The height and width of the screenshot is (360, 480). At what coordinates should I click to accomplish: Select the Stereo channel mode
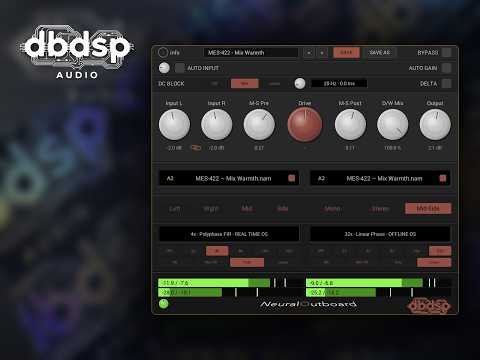click(380, 209)
